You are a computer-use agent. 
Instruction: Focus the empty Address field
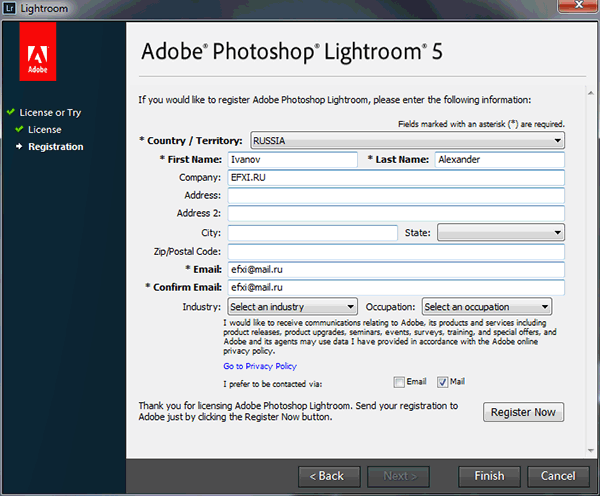(x=396, y=196)
